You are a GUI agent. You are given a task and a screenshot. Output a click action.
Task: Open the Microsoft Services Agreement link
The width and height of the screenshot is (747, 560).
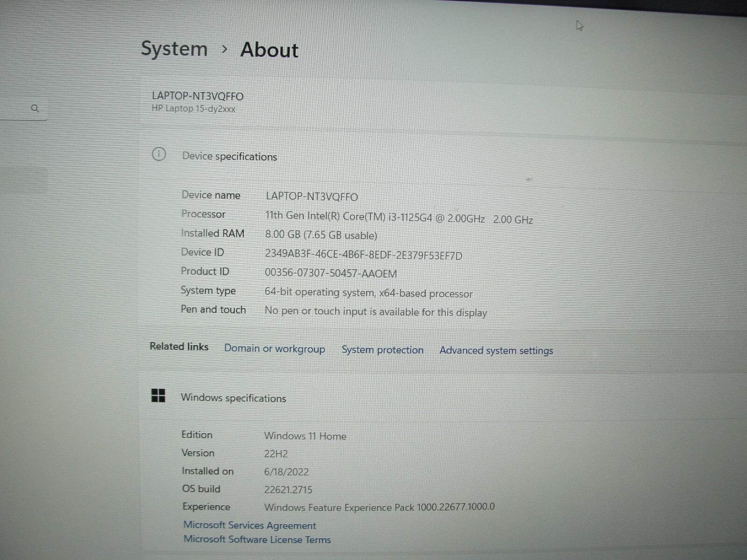pos(249,525)
